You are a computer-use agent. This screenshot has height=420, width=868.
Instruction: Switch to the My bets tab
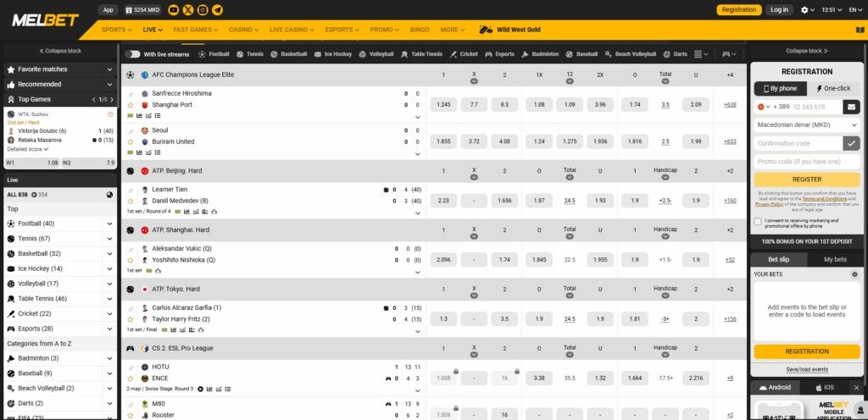tap(834, 259)
